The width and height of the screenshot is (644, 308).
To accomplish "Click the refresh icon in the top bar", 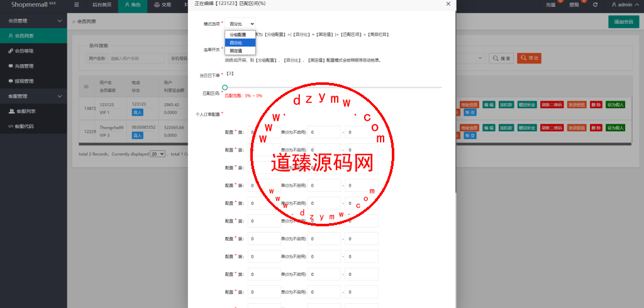I will [x=595, y=5].
